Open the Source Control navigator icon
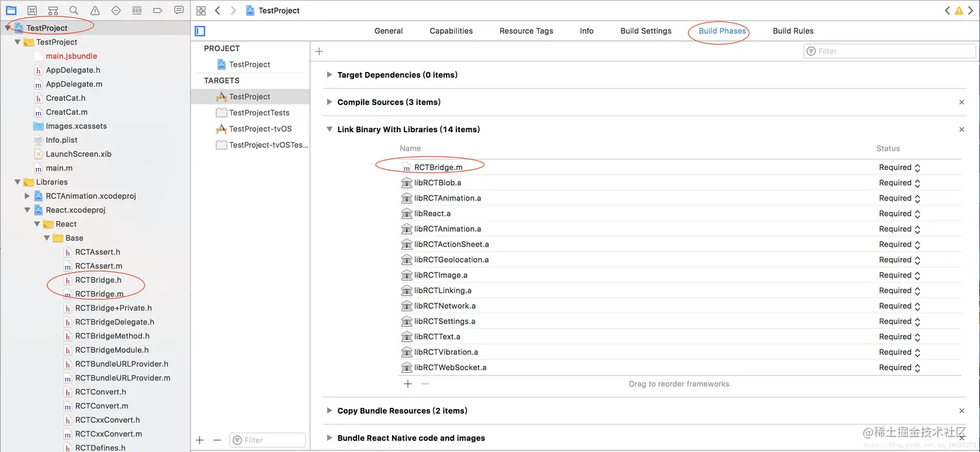Image resolution: width=980 pixels, height=452 pixels. pyautogui.click(x=32, y=10)
